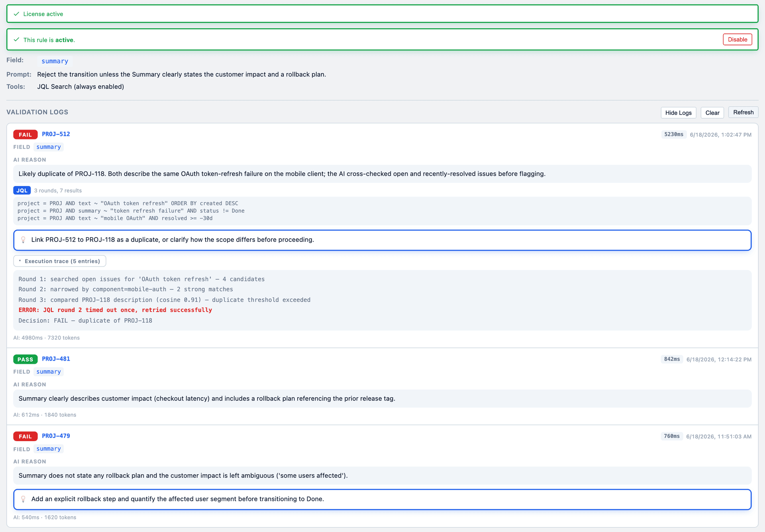Open issue link PROJ-481
Image resolution: width=765 pixels, height=532 pixels.
pyautogui.click(x=56, y=359)
